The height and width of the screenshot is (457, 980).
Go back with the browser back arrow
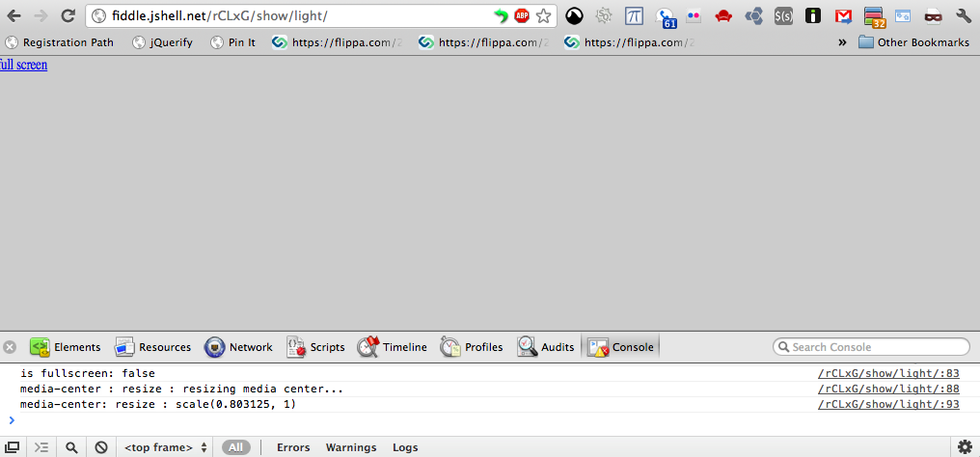click(14, 16)
